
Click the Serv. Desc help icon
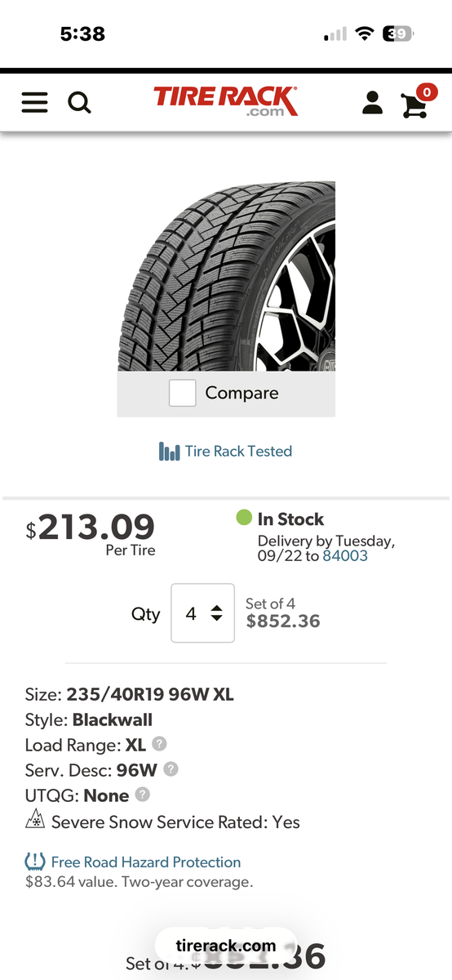click(171, 768)
